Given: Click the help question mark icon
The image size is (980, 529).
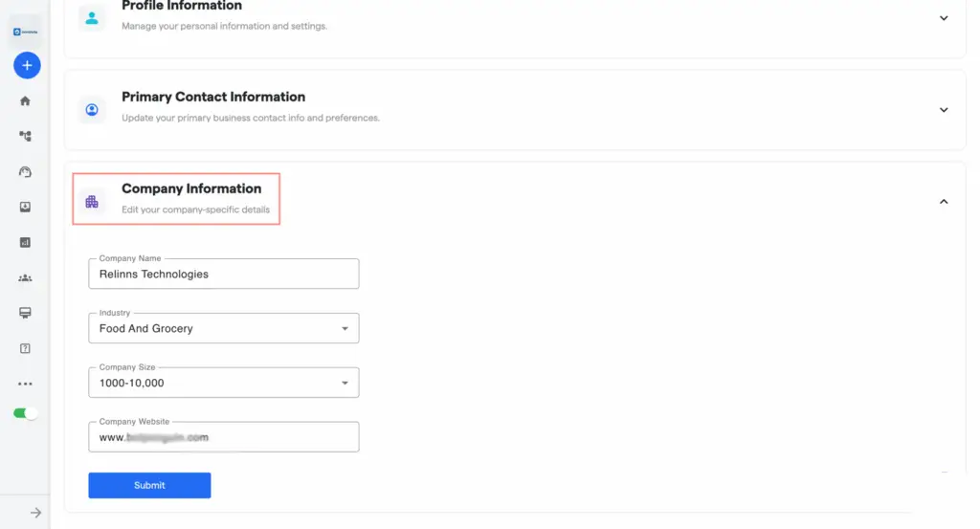Looking at the screenshot, I should click(26, 348).
